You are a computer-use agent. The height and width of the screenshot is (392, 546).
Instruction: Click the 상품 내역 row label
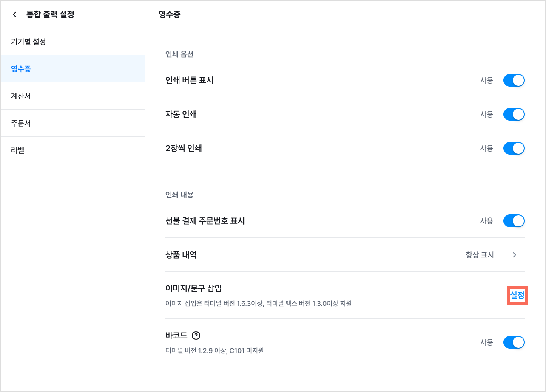(x=181, y=255)
